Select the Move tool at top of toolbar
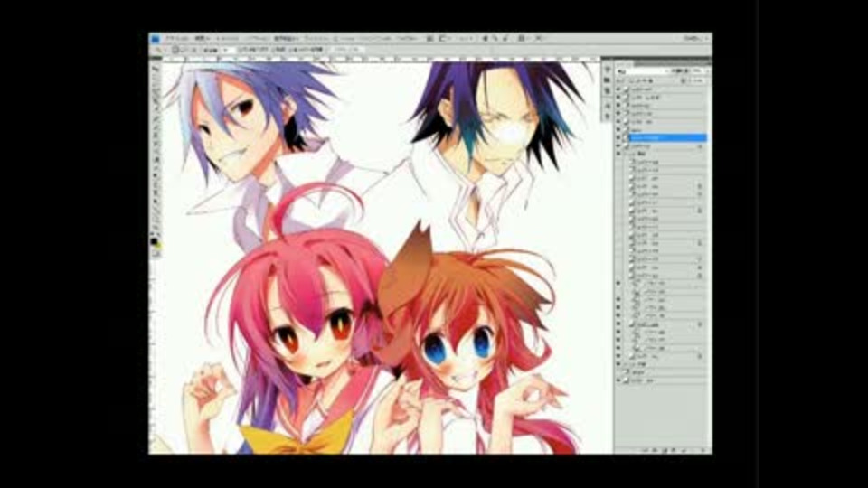 155,68
